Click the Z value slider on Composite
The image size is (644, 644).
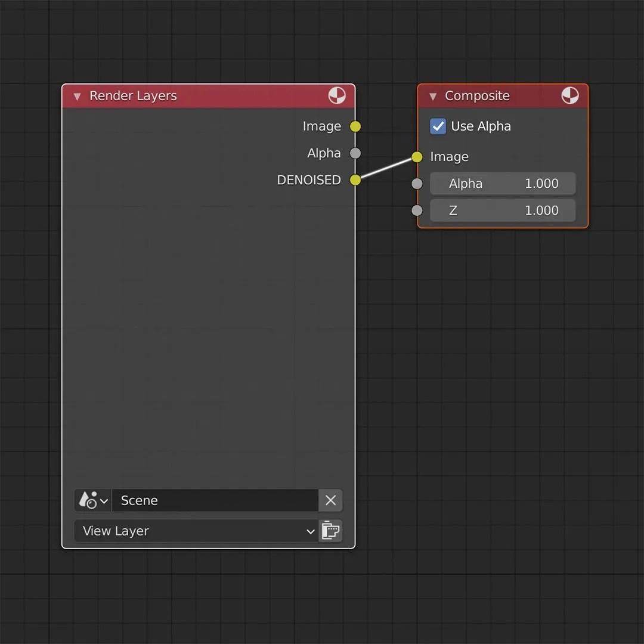[503, 210]
